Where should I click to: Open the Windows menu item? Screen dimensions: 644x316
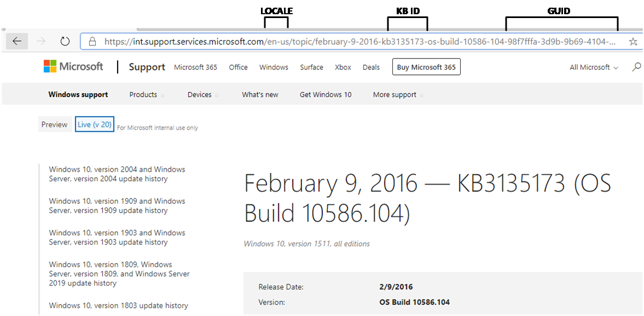[274, 67]
